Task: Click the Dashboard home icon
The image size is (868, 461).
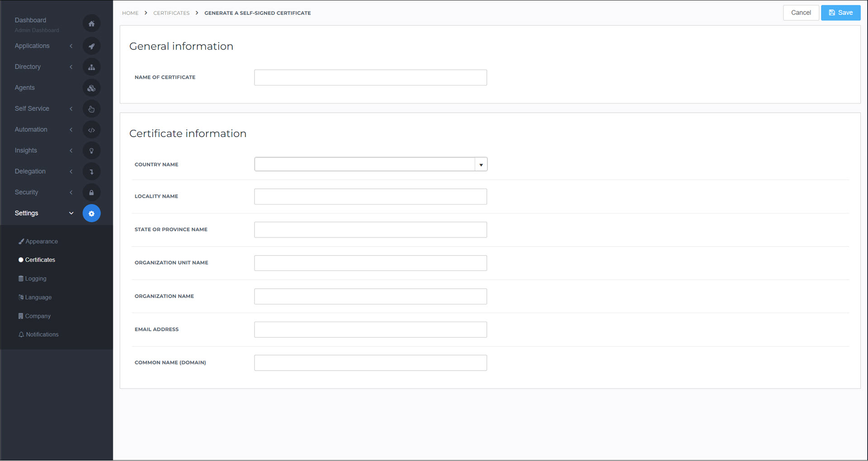Action: pos(91,24)
